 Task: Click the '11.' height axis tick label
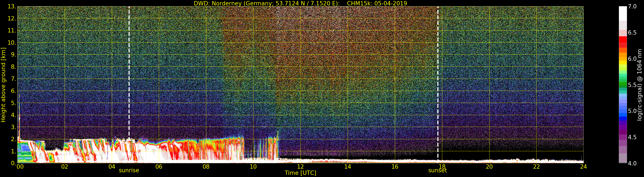12,31
